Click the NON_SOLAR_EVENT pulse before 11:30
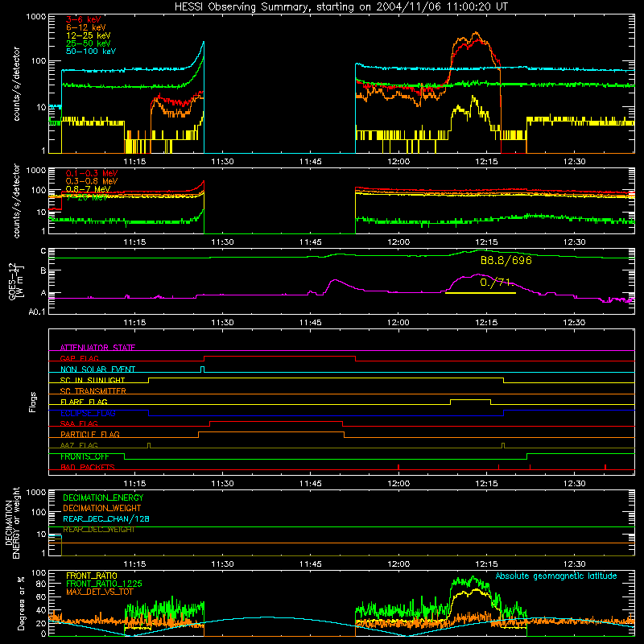Viewport: 644px width, 644px height. pos(202,369)
